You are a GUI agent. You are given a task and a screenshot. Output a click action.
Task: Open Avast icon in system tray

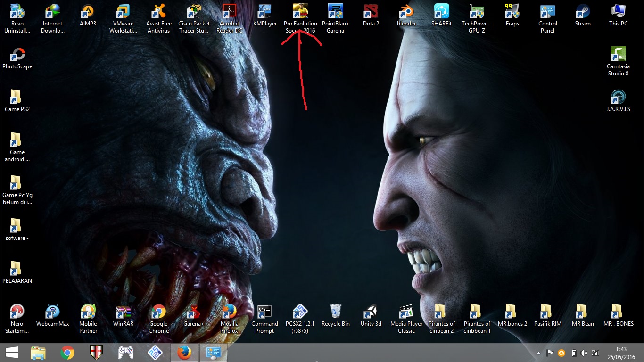[x=561, y=353]
